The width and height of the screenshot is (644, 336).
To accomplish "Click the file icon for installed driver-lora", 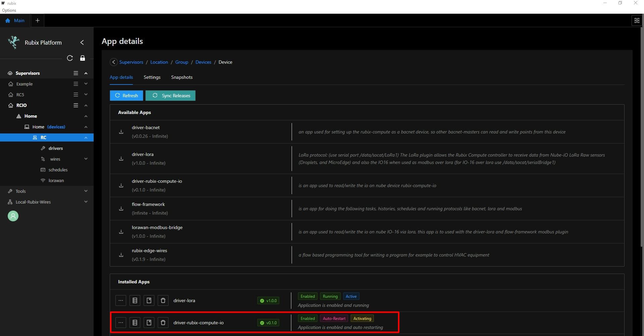I will [x=149, y=300].
